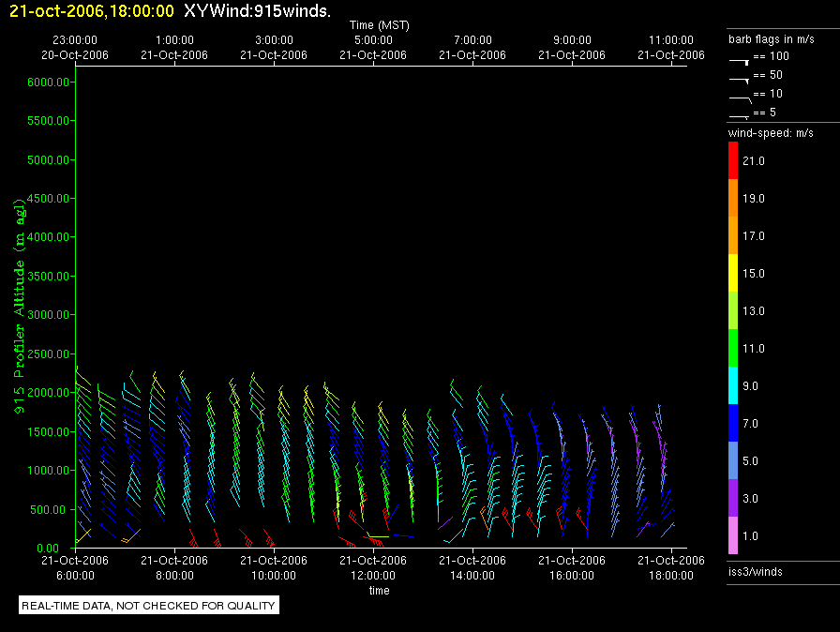Click the barb flag icon for 5 m/s
Viewport: 840px width, 632px height.
pyautogui.click(x=740, y=115)
